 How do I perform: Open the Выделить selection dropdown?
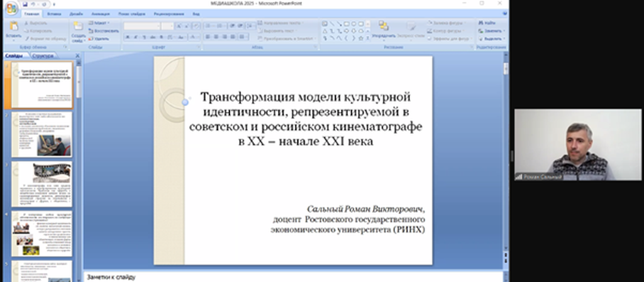(x=494, y=38)
